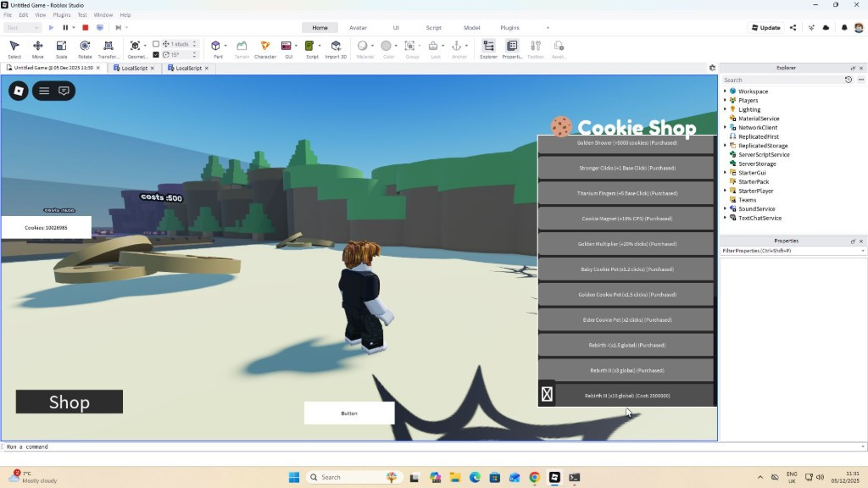The image size is (868, 488).
Task: Open the in-game chat bubble icon
Action: 64,91
